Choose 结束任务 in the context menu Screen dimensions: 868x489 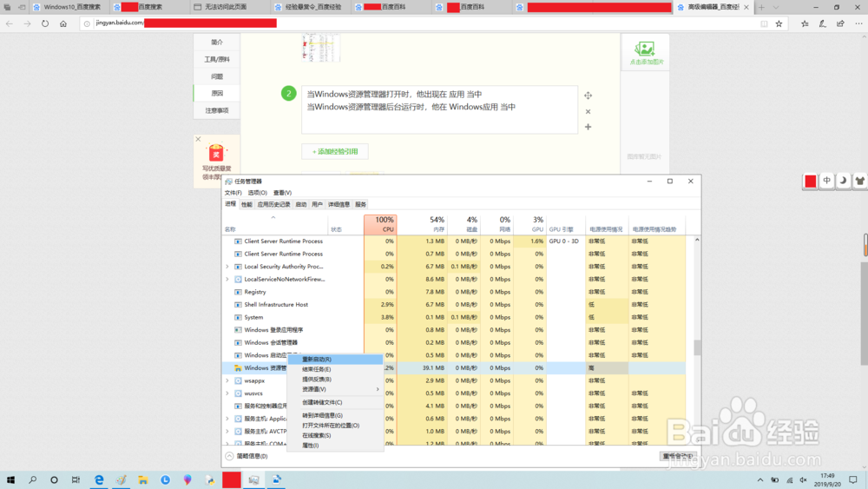[335, 369]
